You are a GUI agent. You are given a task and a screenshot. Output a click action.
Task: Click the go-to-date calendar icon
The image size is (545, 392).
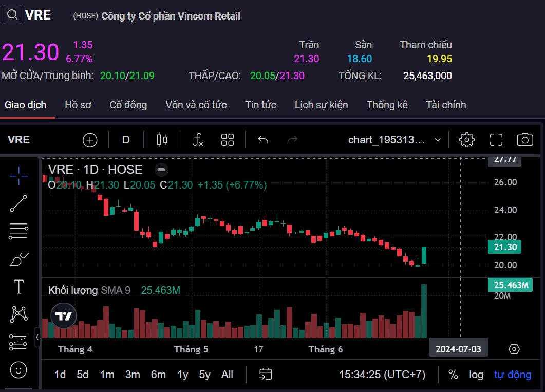point(266,375)
